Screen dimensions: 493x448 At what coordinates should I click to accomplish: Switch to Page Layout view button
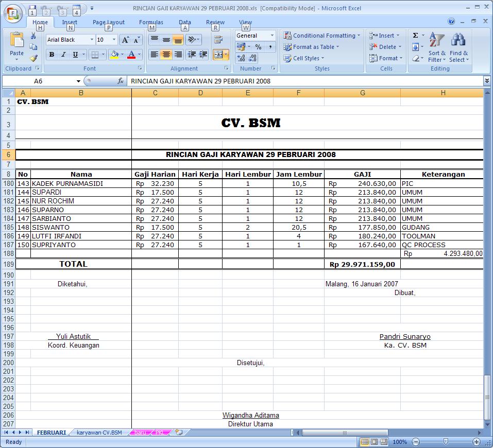(374, 442)
